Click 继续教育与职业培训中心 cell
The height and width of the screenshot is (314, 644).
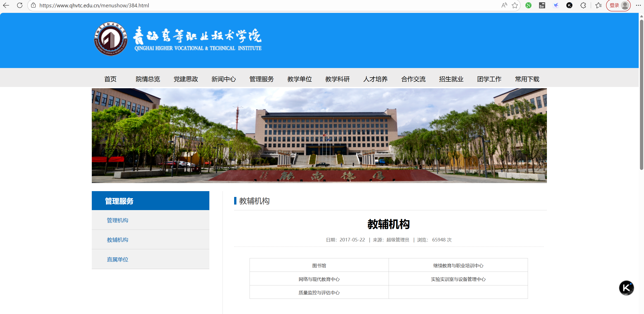pos(458,265)
